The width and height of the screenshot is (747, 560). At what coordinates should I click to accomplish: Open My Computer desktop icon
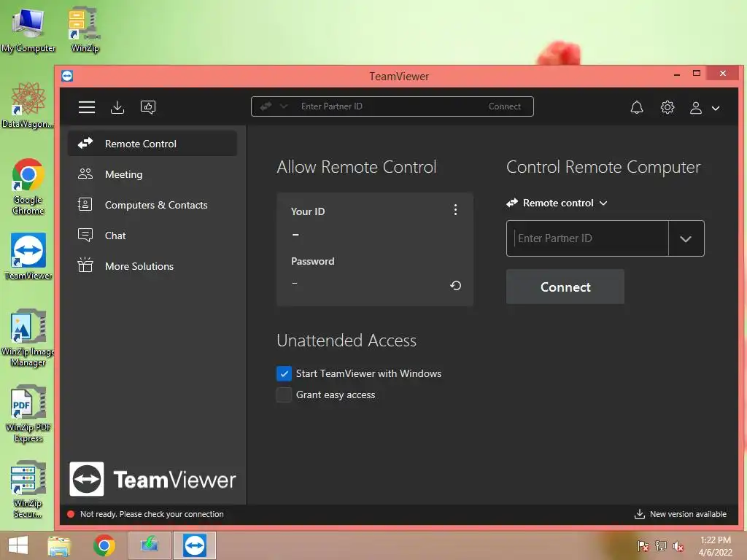pos(28,30)
